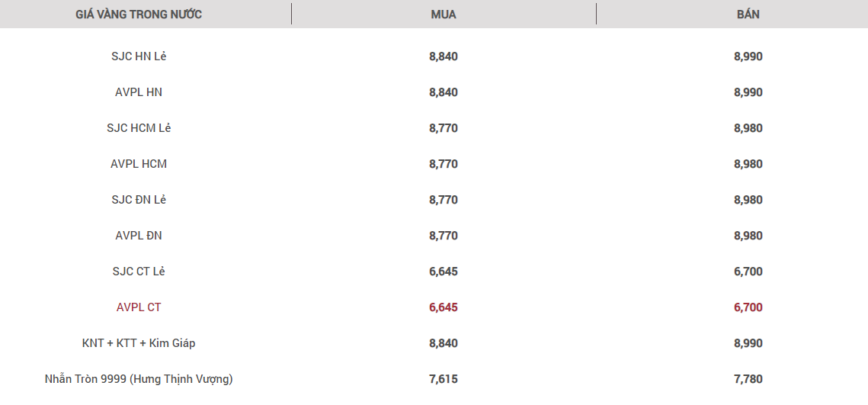Click the sell price for SJC HCM Lẻ
The image size is (868, 405).
point(748,128)
